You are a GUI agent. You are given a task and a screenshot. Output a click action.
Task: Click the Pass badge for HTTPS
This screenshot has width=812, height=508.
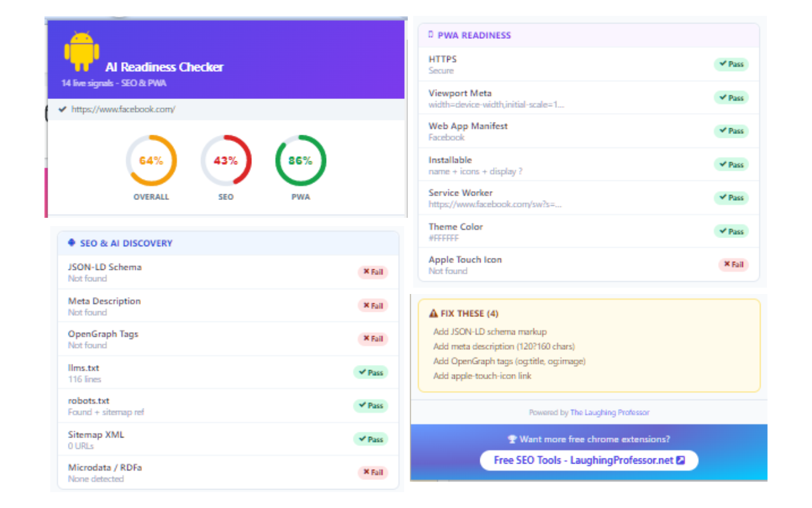pos(731,64)
